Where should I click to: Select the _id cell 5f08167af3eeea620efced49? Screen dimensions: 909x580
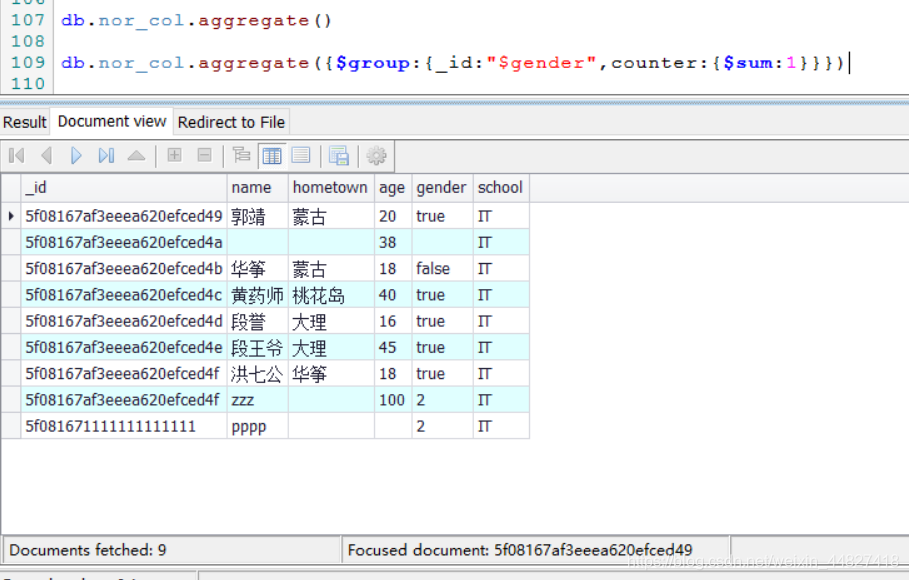tap(124, 216)
